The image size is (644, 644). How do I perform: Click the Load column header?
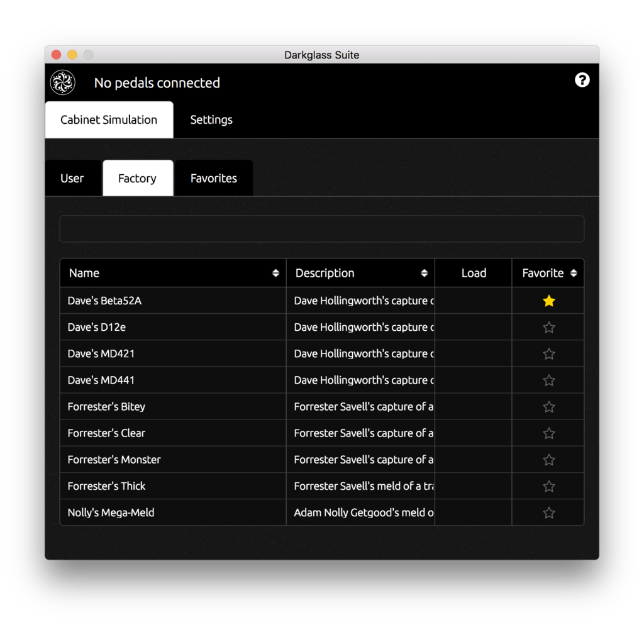474,273
